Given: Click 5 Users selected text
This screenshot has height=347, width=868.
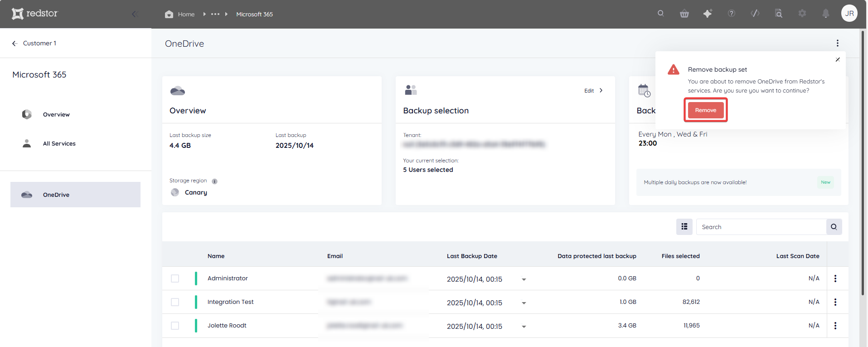Looking at the screenshot, I should click(428, 170).
